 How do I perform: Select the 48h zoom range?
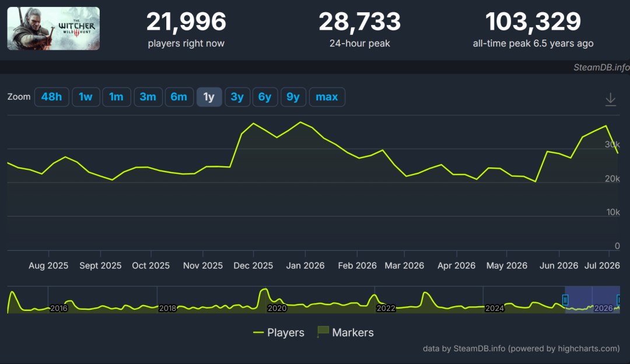tap(51, 97)
